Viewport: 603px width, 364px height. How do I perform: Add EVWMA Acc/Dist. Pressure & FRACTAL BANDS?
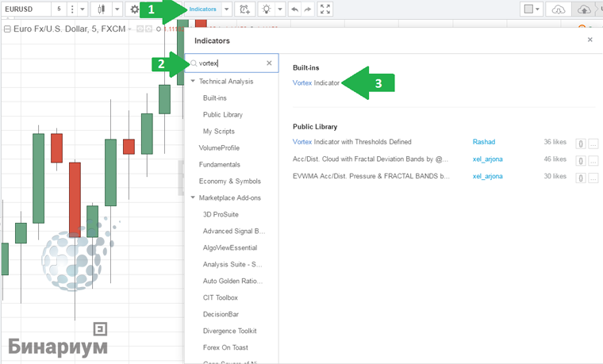(371, 176)
